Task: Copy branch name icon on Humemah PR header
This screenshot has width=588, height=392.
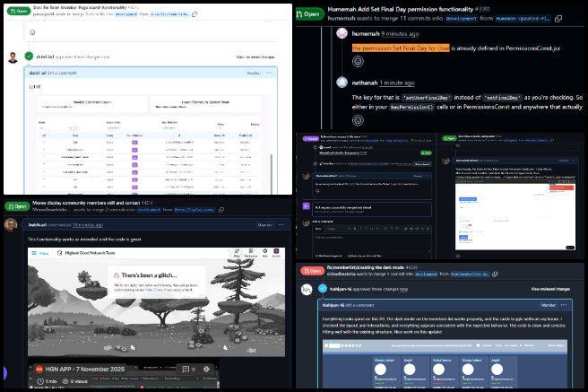Action: point(558,18)
